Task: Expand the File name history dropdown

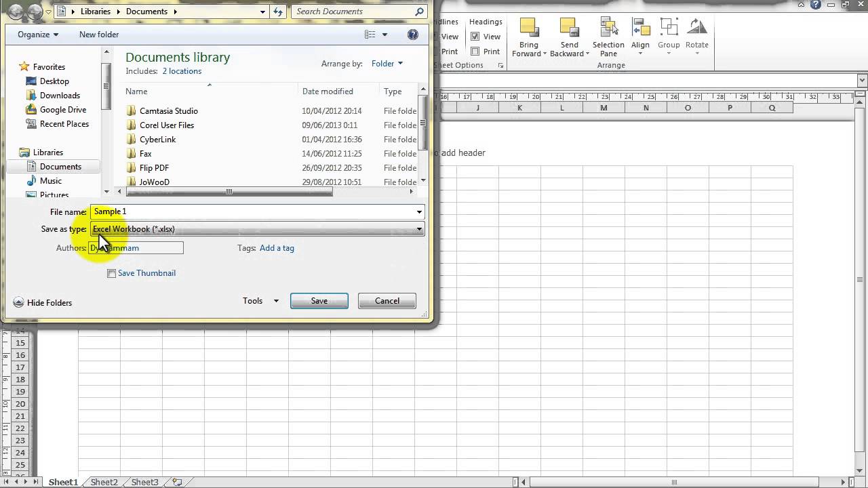Action: point(419,211)
